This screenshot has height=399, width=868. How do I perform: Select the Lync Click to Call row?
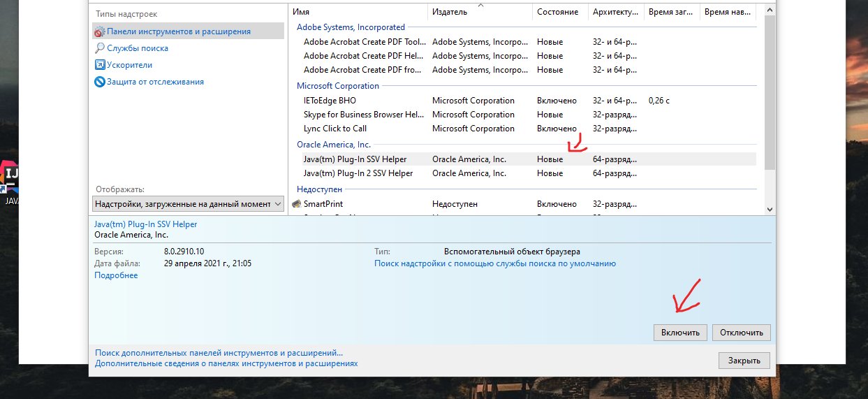point(523,129)
